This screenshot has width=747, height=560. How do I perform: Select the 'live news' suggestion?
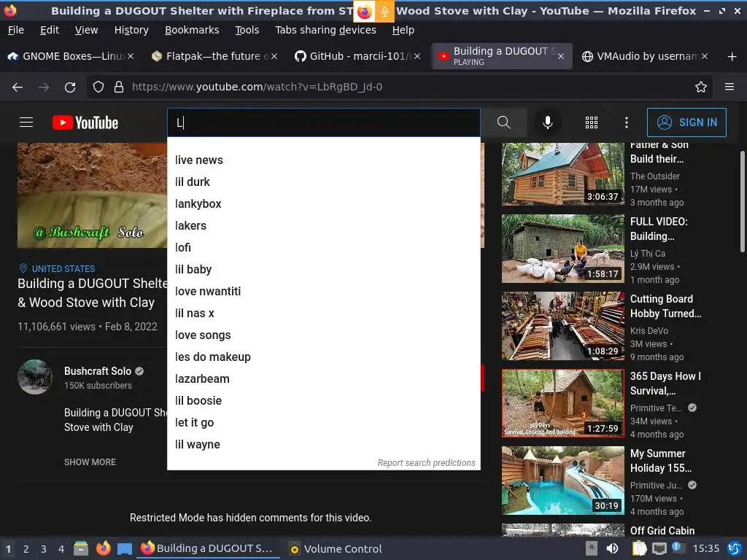point(323,160)
